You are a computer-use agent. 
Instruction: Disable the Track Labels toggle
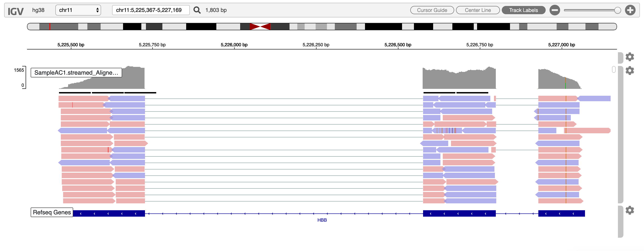[x=523, y=10]
